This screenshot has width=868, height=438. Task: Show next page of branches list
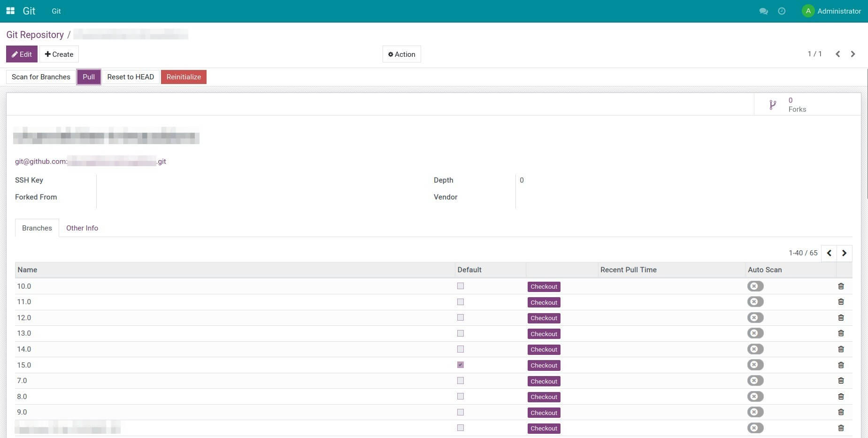tap(844, 253)
